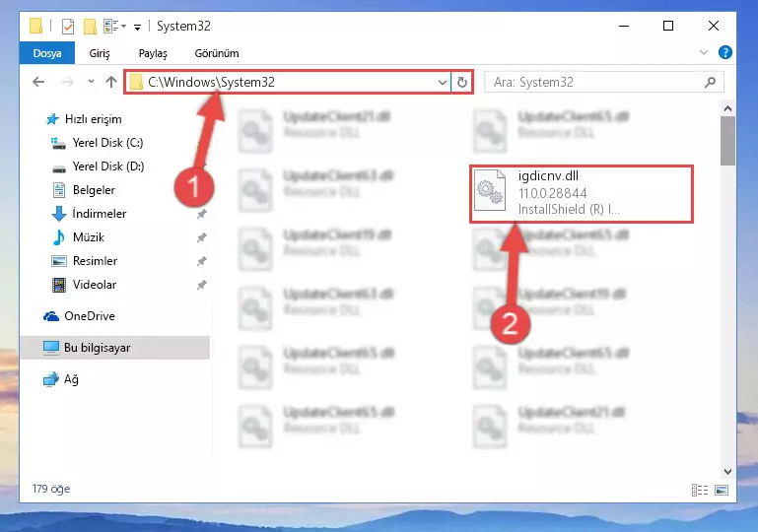Switch to the Görünüm ribbon tab
This screenshot has width=758, height=532.
pos(217,53)
